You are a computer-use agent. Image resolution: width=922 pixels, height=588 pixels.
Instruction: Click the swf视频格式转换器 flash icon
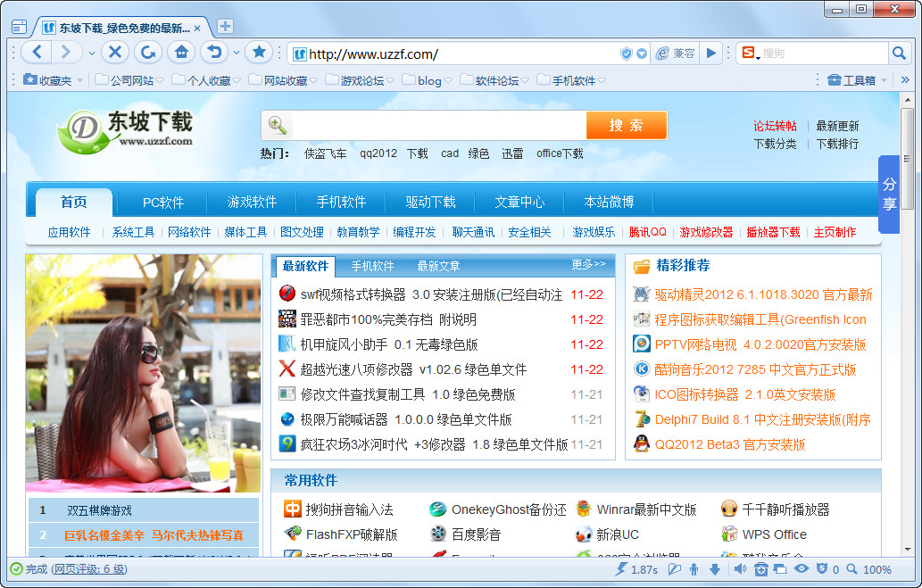[287, 294]
